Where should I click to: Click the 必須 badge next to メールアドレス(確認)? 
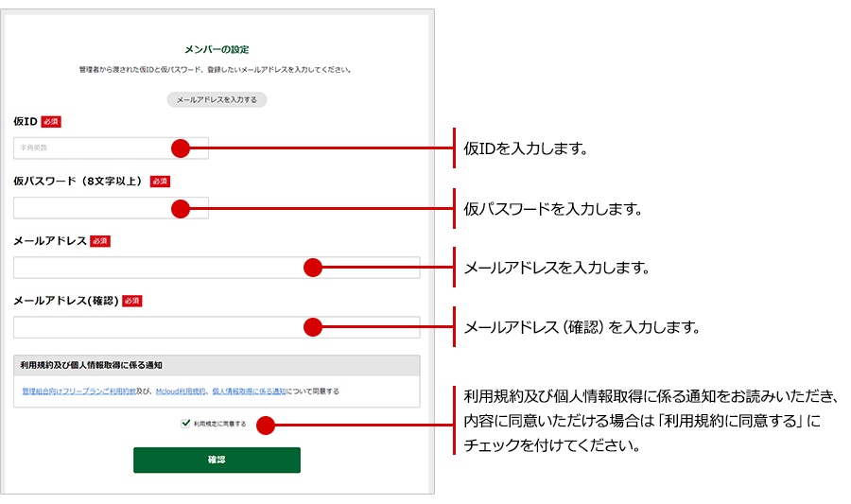coord(131,301)
